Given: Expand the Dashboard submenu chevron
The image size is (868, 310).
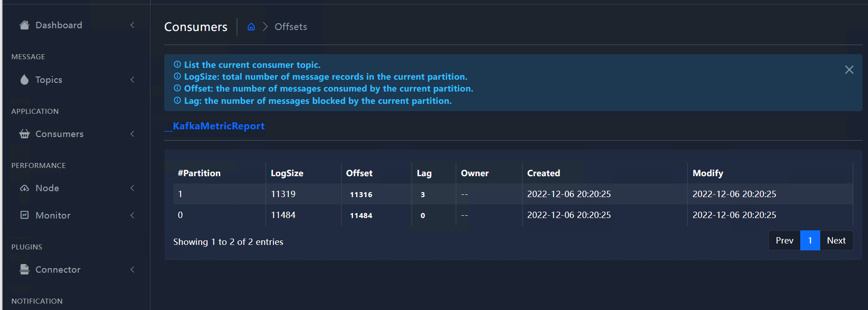Looking at the screenshot, I should coord(132,25).
